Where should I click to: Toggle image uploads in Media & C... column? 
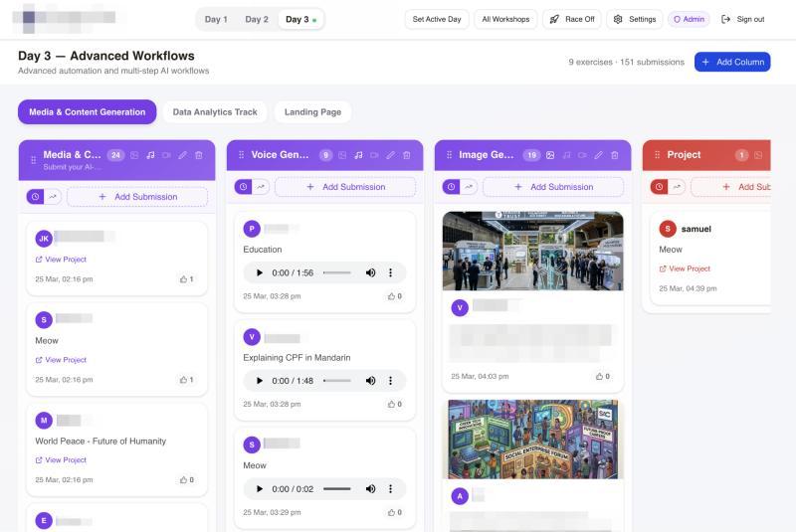point(134,155)
